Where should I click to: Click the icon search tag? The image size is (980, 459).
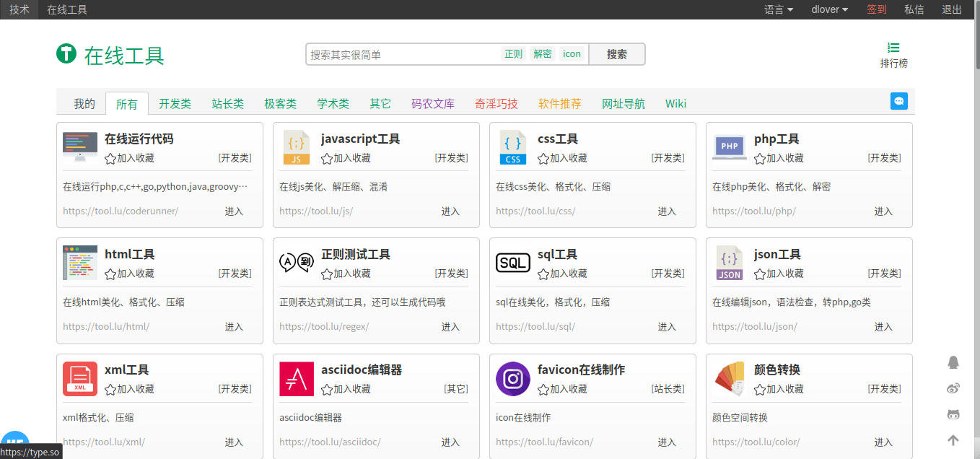[572, 54]
